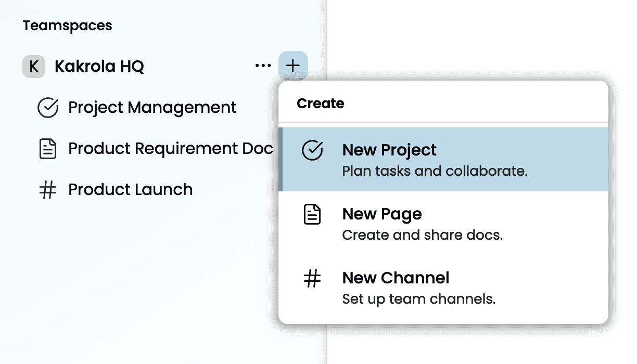The width and height of the screenshot is (637, 364).
Task: Open the three-dots menu for Kakrola HQ
Action: click(263, 66)
